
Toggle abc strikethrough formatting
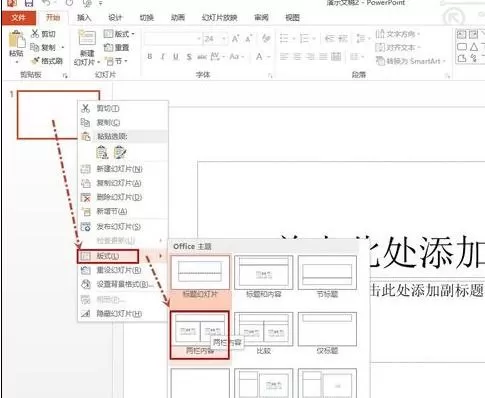pos(202,57)
